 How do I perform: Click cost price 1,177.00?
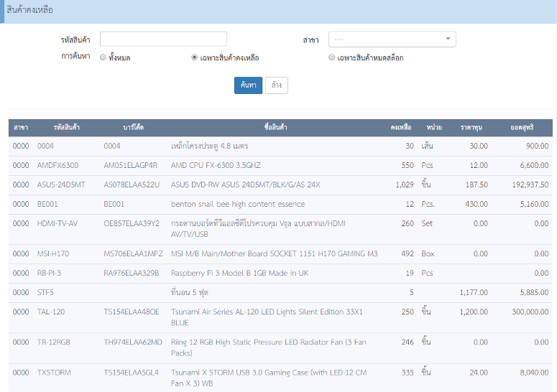point(474,293)
